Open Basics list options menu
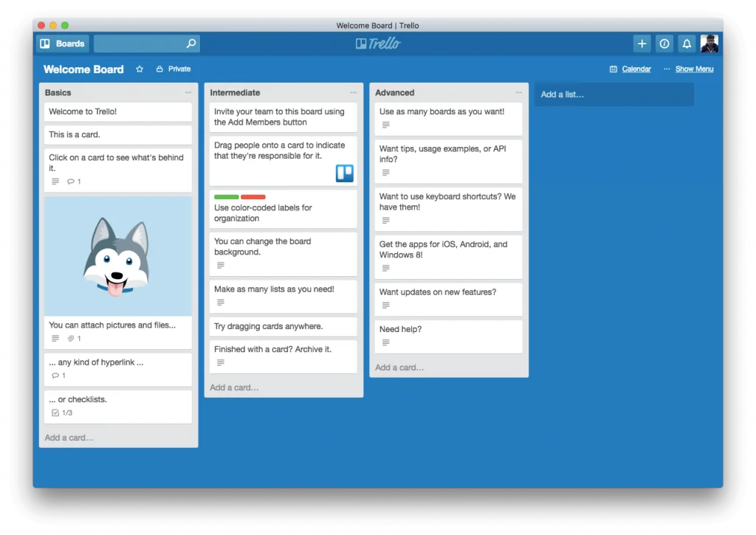 coord(188,92)
